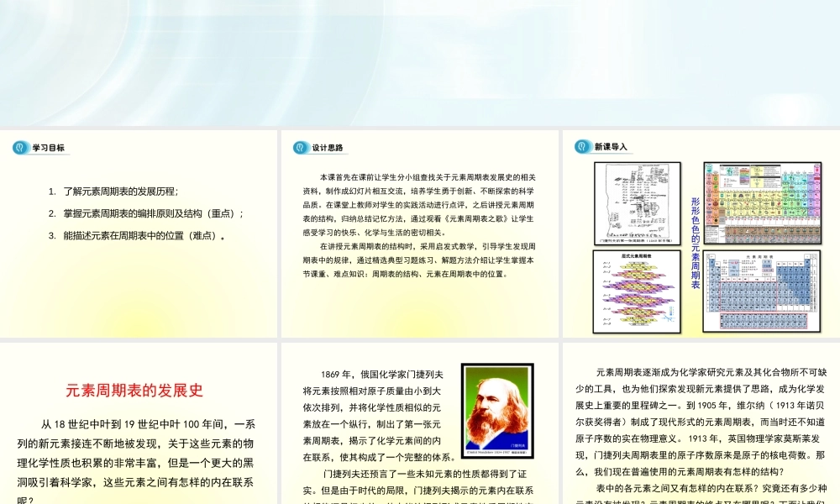
Task: Click the lamp icon beside 学习目标 header
Action: coord(19,146)
